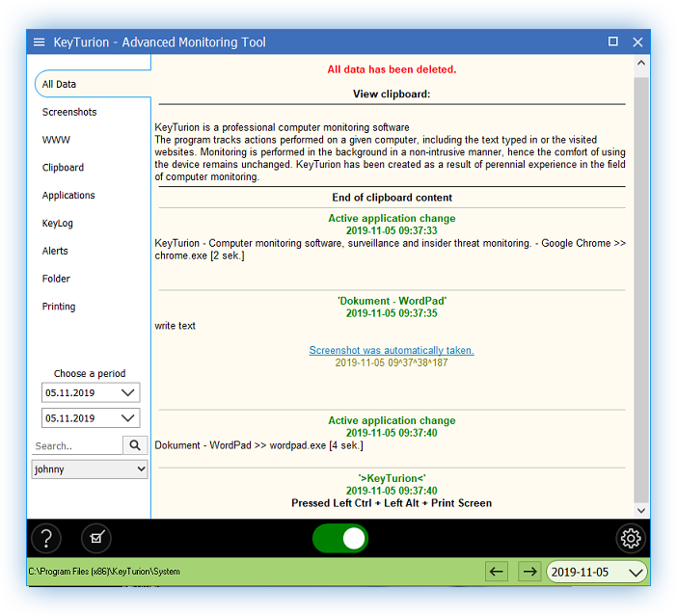The image size is (677, 616).
Task: Click the path C:\Program Files (x86)\KeyTurion\System
Action: coord(104,572)
